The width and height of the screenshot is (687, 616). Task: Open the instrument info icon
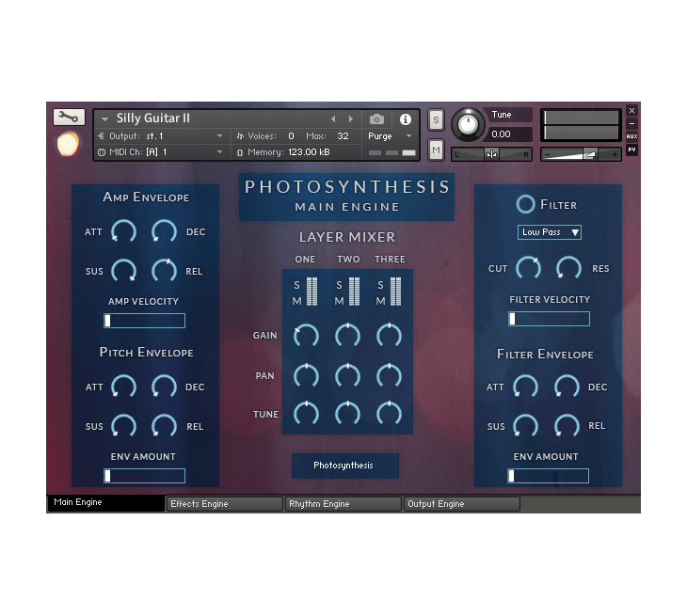(406, 119)
